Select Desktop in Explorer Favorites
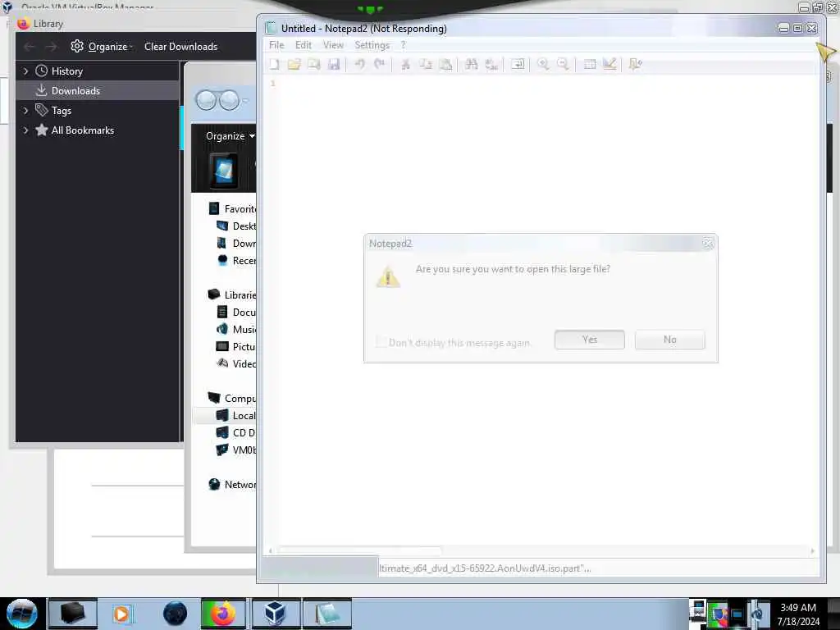This screenshot has height=630, width=840. 235,226
